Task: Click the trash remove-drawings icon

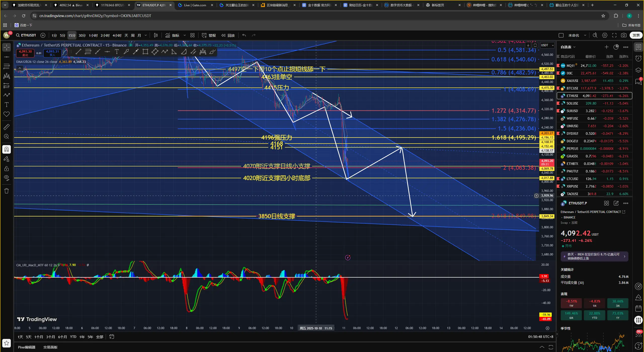Action: tap(7, 191)
